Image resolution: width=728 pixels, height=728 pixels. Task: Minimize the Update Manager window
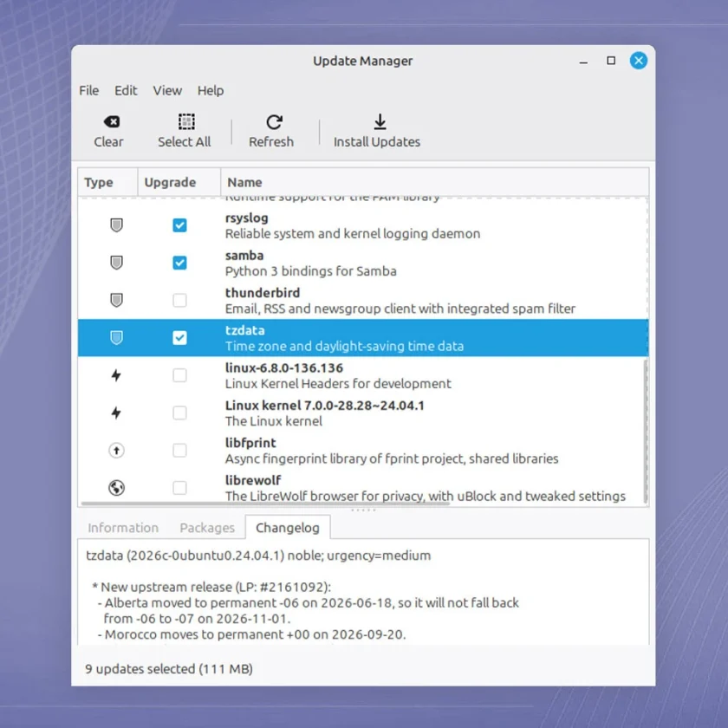(583, 61)
